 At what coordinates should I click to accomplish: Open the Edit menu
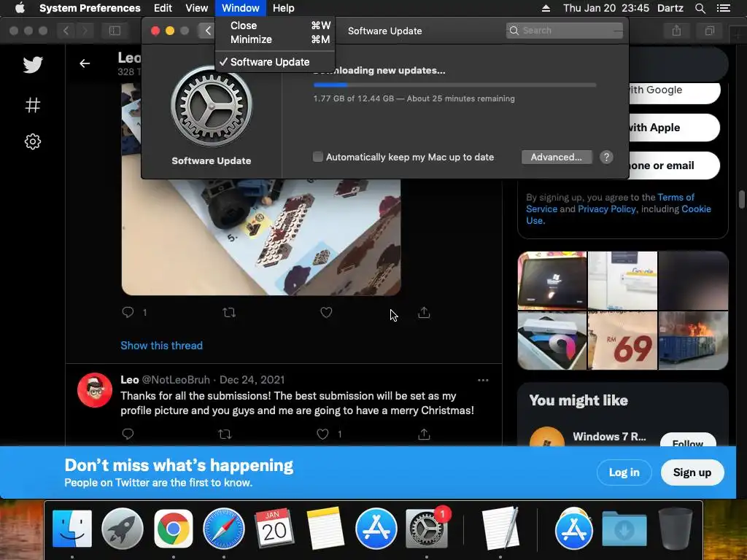(163, 8)
